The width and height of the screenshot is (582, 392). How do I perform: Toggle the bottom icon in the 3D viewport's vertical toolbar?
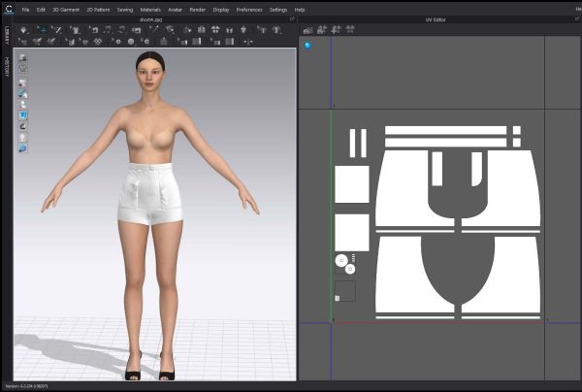[22, 147]
